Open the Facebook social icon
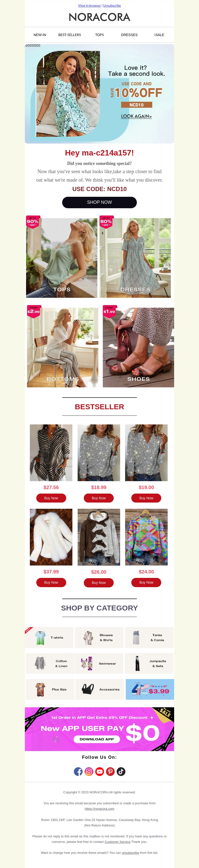The width and height of the screenshot is (199, 868). coord(78,772)
